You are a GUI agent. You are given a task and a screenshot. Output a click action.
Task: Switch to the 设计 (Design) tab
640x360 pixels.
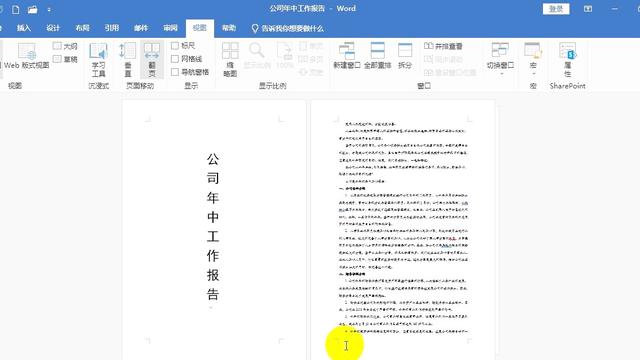53,28
